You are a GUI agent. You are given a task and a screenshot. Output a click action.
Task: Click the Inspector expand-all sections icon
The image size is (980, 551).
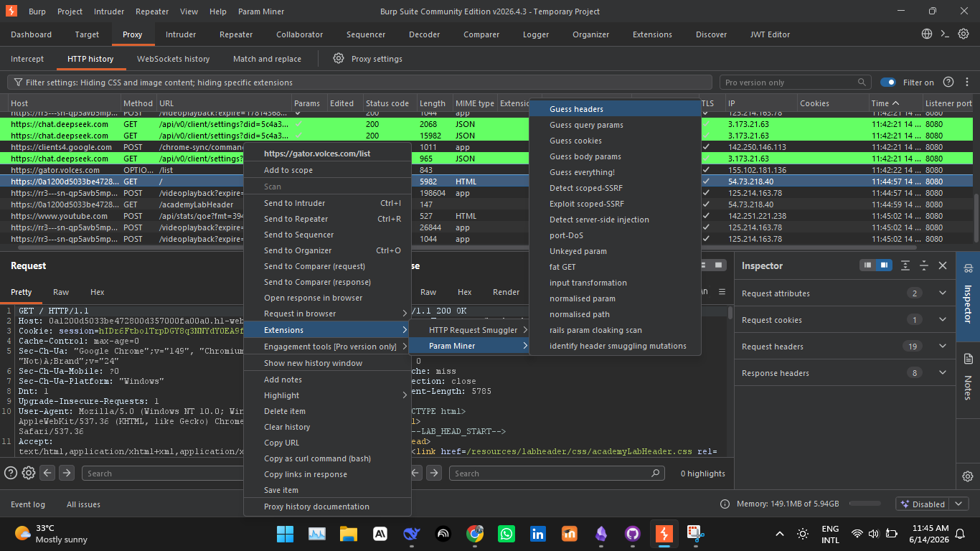click(905, 265)
